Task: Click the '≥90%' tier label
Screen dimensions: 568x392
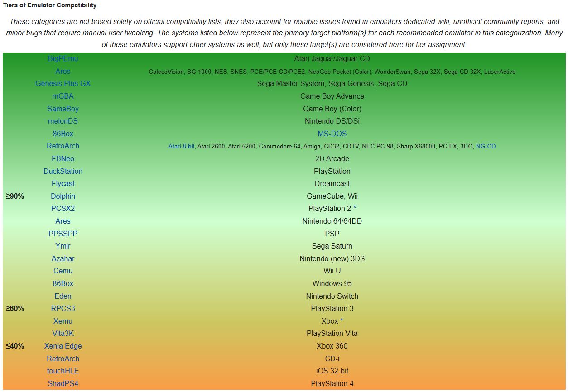Action: tap(15, 196)
